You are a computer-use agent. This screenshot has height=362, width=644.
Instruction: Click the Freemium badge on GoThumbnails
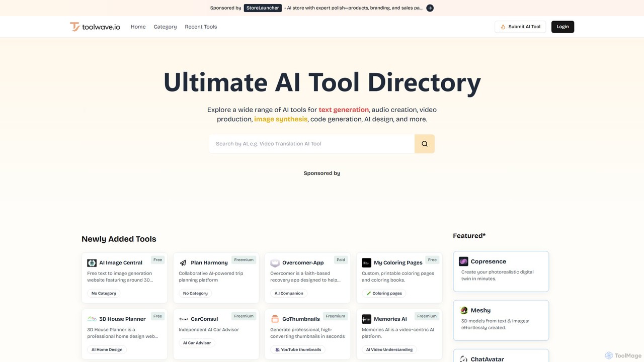(335, 316)
